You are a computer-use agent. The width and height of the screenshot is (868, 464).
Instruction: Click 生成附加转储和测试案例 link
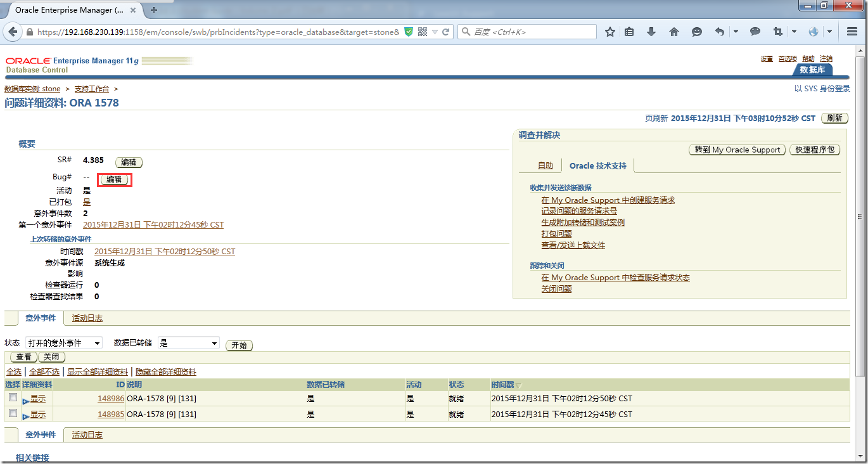[x=583, y=222]
